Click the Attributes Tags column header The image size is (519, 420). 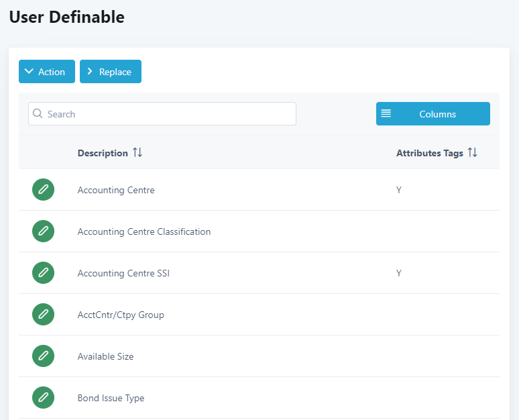pyautogui.click(x=429, y=153)
